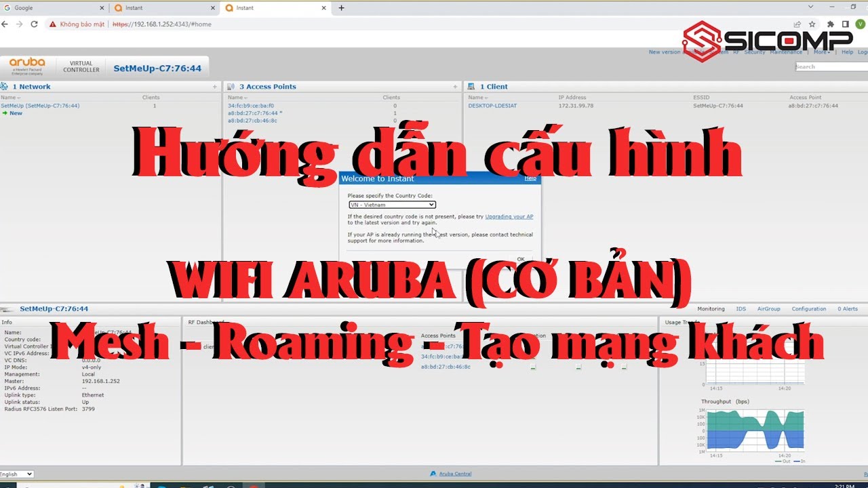Go back with the browser back arrow
868x488 pixels.
click(x=5, y=24)
